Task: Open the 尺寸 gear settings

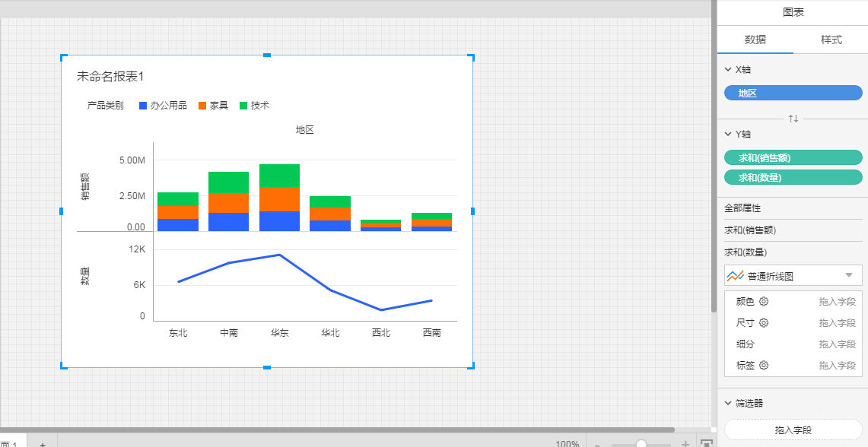Action: tap(764, 322)
